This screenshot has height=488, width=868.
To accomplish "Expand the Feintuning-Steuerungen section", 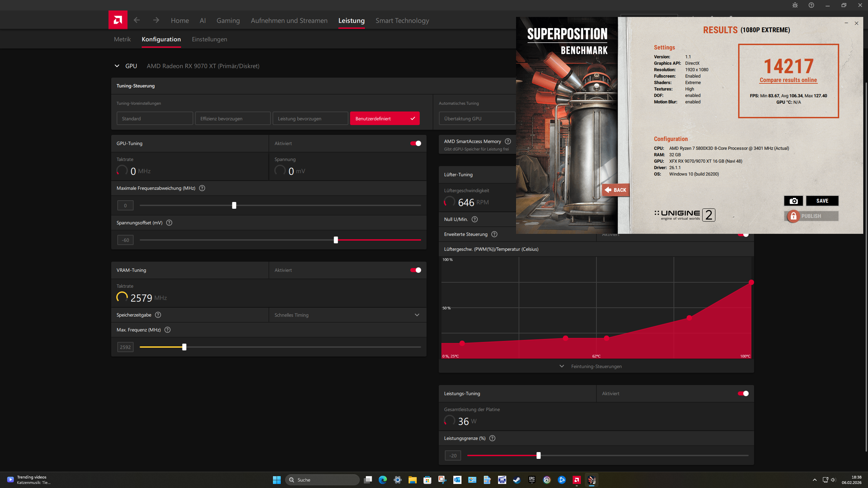I will pyautogui.click(x=596, y=366).
